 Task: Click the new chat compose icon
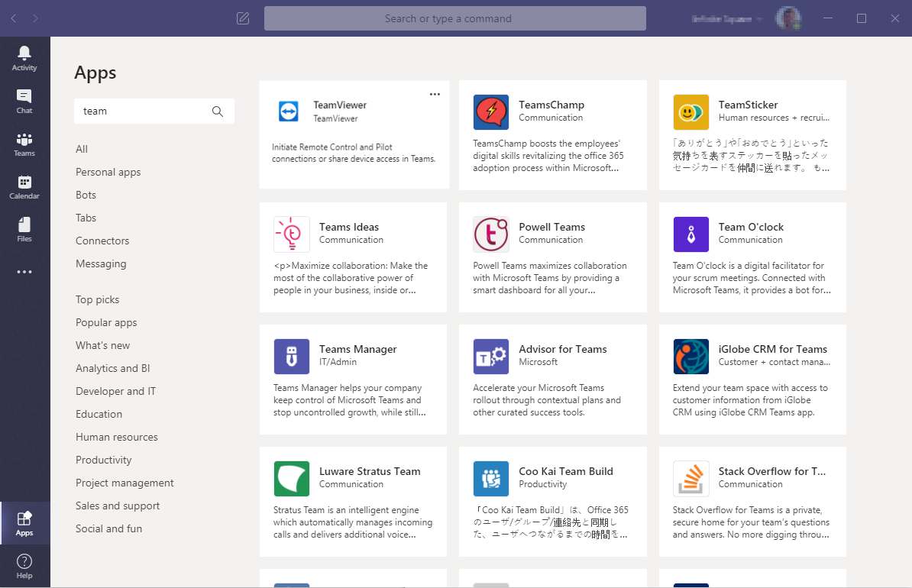point(243,18)
